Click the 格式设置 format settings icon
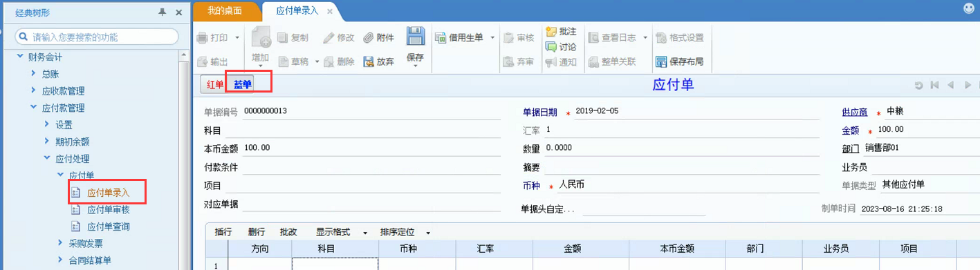This screenshot has width=980, height=270. click(x=660, y=37)
